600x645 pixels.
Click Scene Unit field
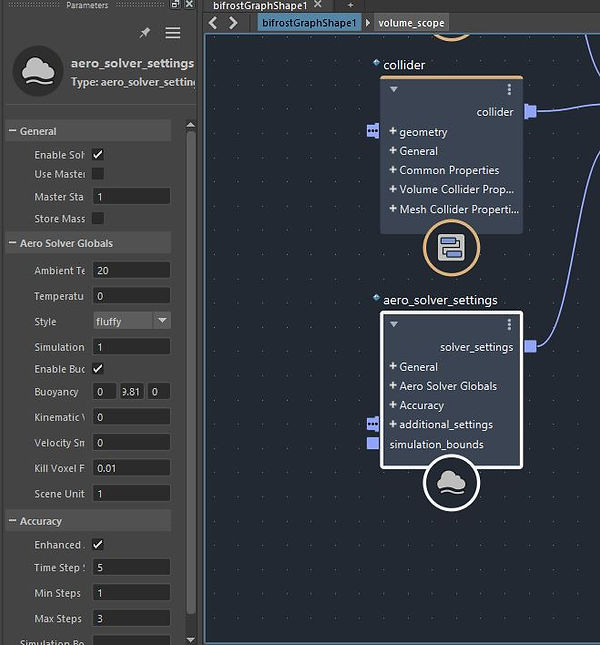(131, 494)
